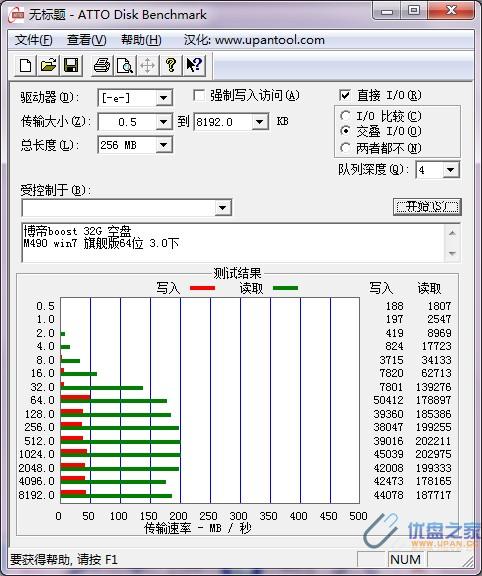Open a saved benchmark file
Screen dimensions: 482x576
coord(48,66)
